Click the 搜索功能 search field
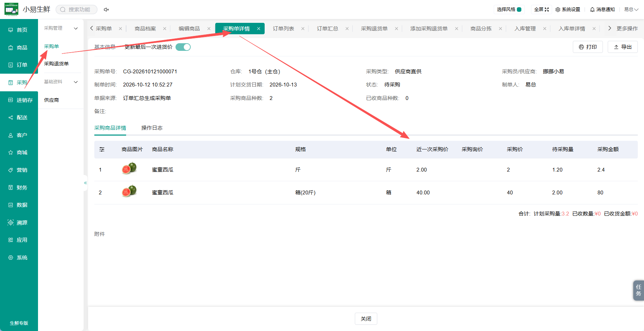Screen dimensions: 644x331 tap(77, 10)
